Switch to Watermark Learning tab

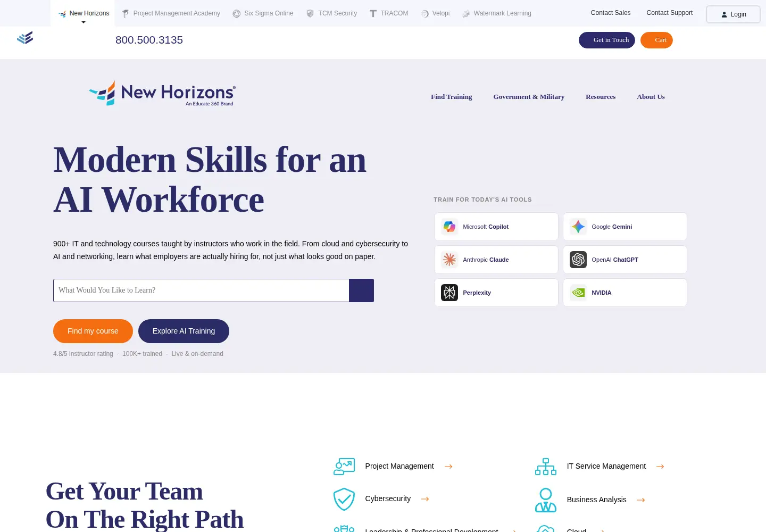[497, 13]
